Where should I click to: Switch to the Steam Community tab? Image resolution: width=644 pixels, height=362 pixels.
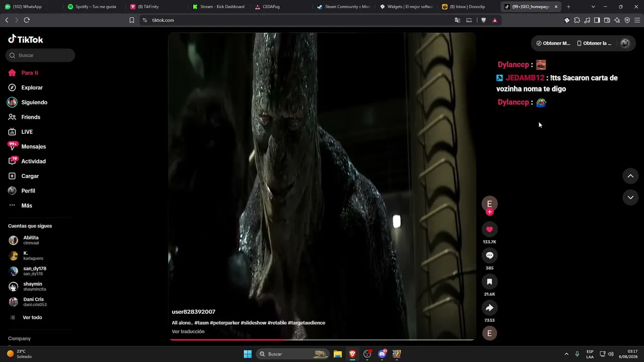tap(343, 7)
